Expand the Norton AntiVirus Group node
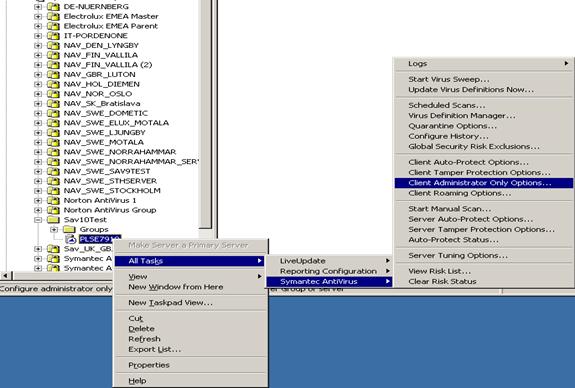The height and width of the screenshot is (388, 575). pos(38,210)
